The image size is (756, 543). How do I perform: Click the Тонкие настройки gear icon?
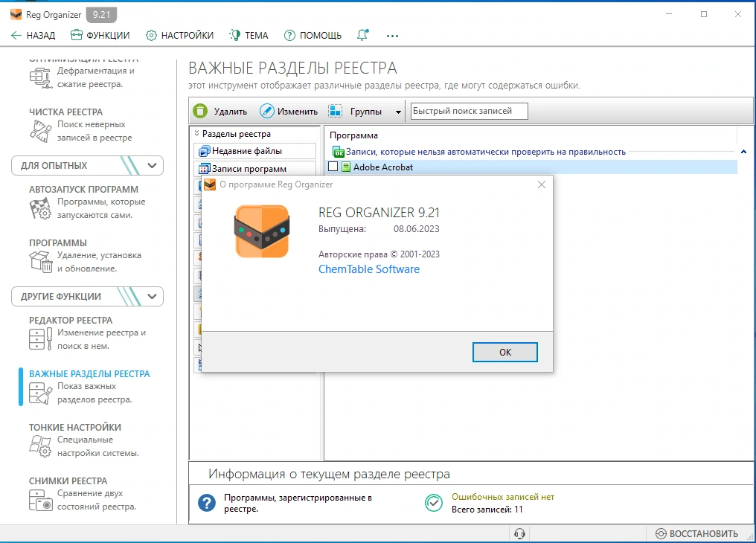click(x=40, y=446)
